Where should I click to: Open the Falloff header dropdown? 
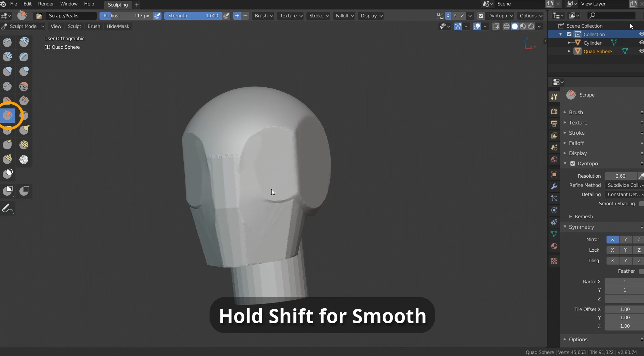[x=345, y=16]
